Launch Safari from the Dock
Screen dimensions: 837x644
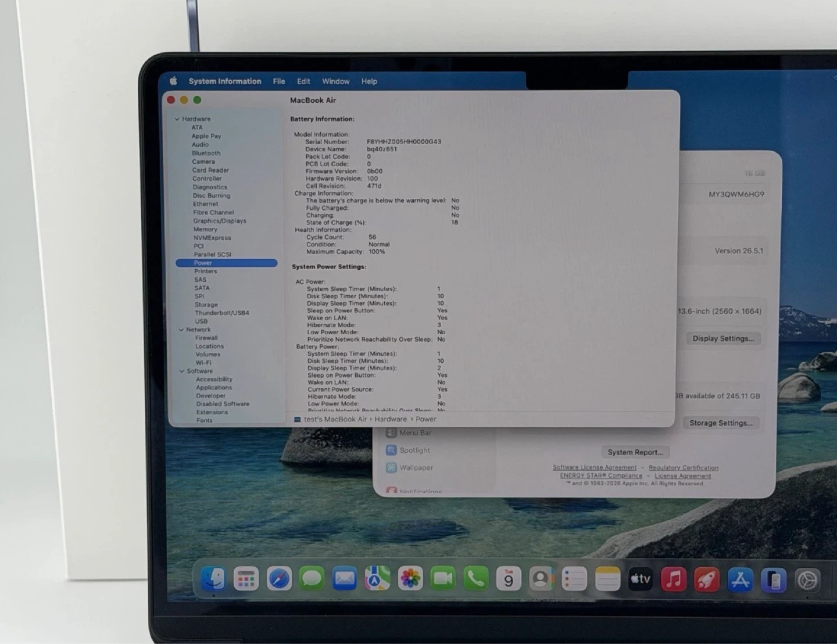pos(279,579)
